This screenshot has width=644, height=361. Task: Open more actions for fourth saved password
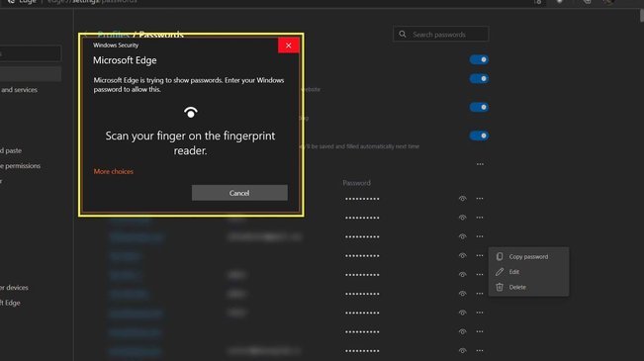point(480,255)
